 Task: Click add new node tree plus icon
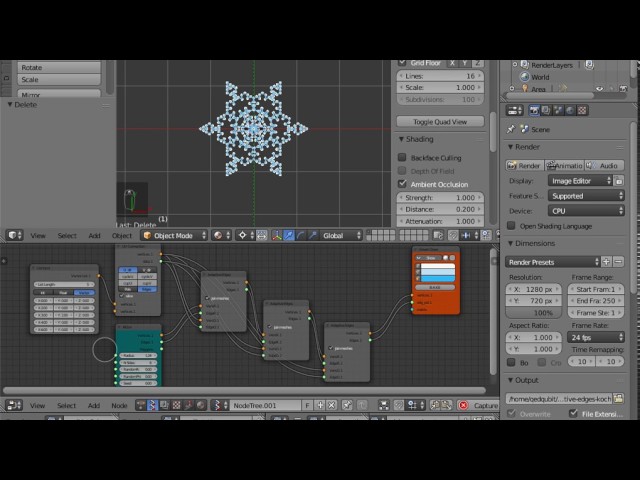[x=320, y=405]
